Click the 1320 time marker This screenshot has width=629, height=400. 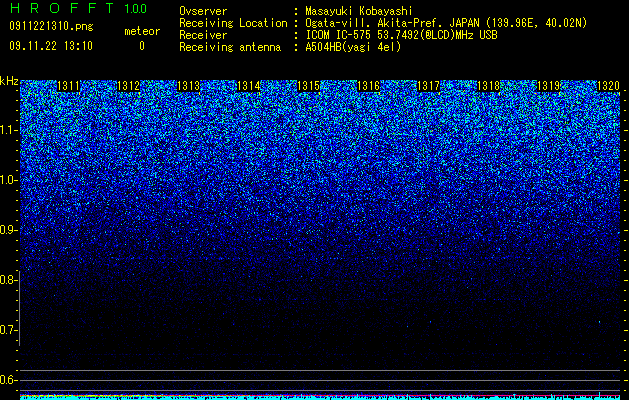click(x=609, y=86)
